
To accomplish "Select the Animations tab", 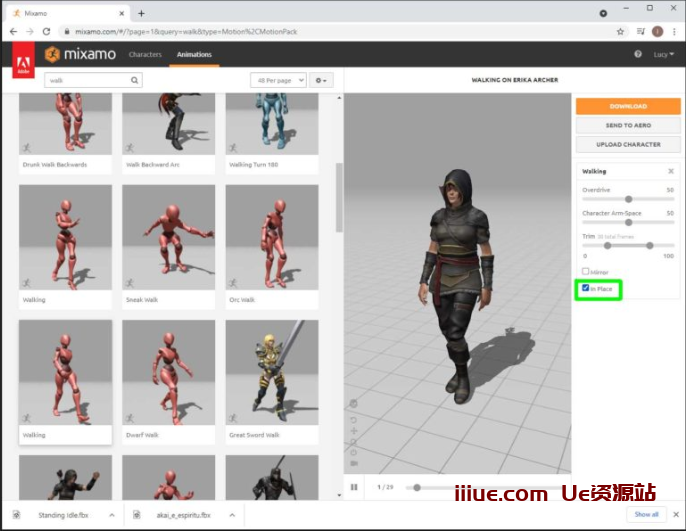I will (194, 54).
